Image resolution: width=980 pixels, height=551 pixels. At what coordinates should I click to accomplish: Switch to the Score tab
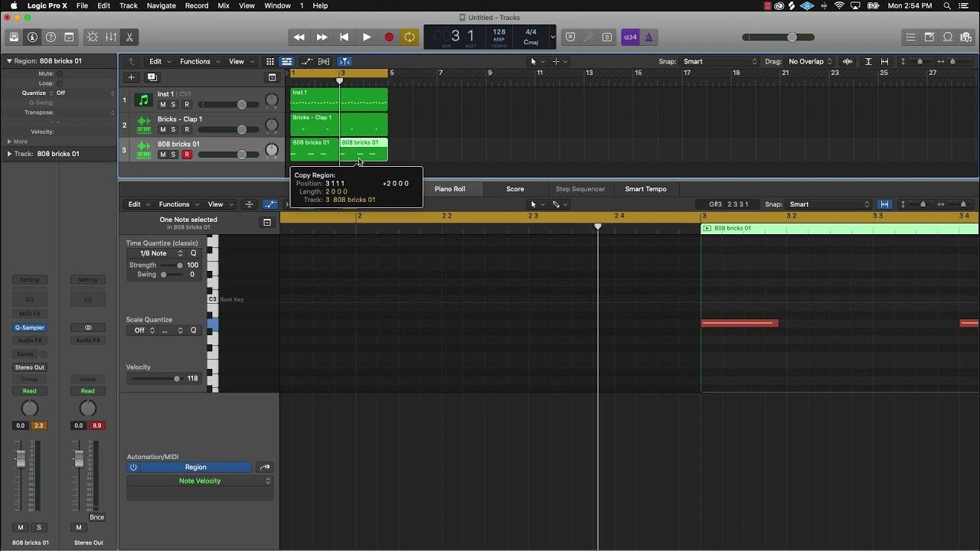(515, 189)
